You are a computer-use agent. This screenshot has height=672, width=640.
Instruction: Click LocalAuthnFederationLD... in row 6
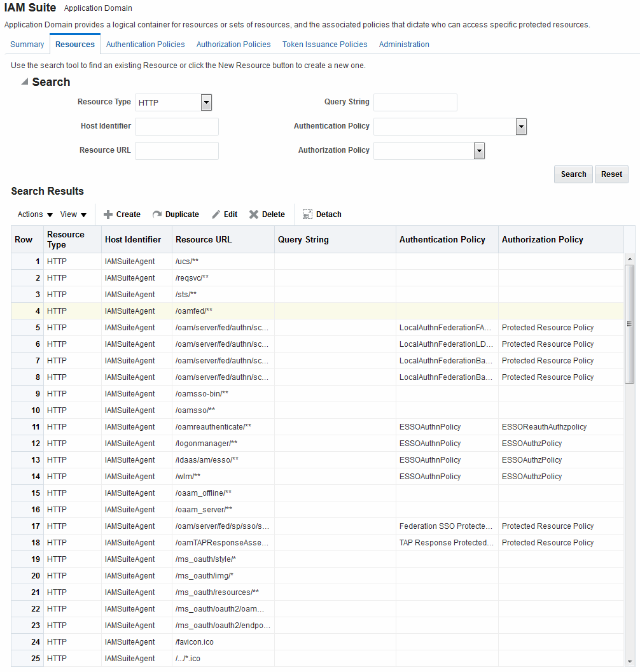click(446, 344)
